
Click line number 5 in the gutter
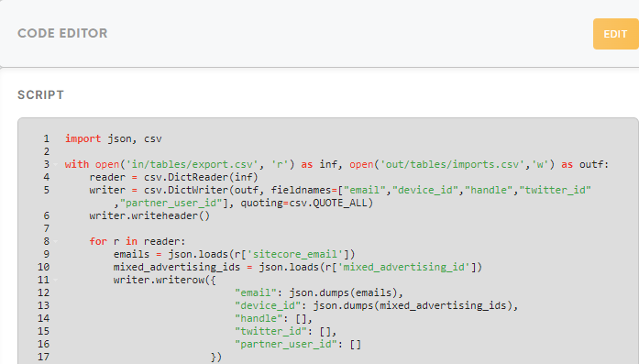coord(47,191)
